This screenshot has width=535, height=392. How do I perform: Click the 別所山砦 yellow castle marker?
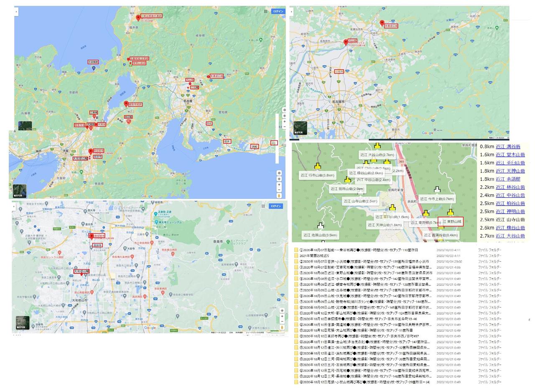347,180
